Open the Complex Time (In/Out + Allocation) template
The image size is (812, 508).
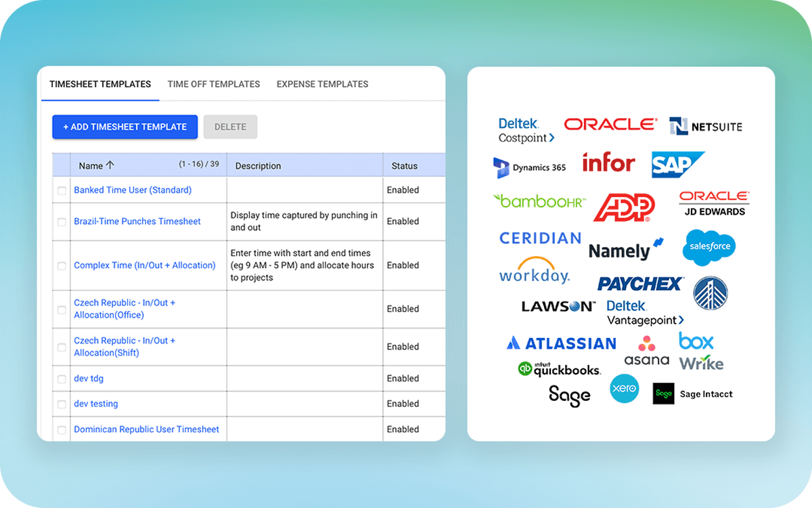[x=145, y=266]
